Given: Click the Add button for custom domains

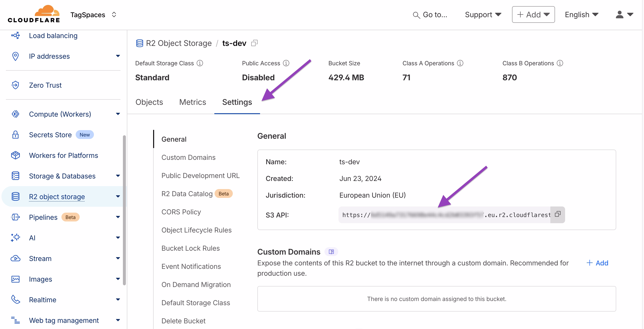Looking at the screenshot, I should pyautogui.click(x=597, y=263).
